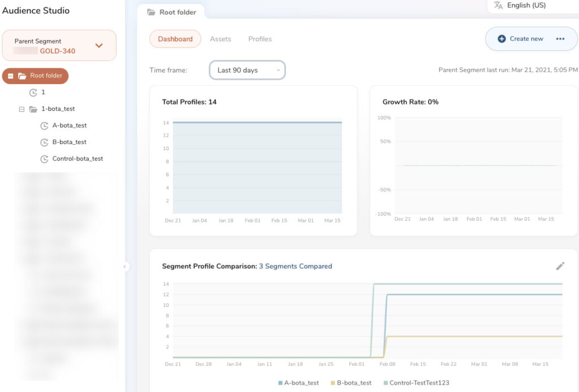The width and height of the screenshot is (579, 392).
Task: Click the folder icon of 1-bota_test
Action: pyautogui.click(x=33, y=109)
